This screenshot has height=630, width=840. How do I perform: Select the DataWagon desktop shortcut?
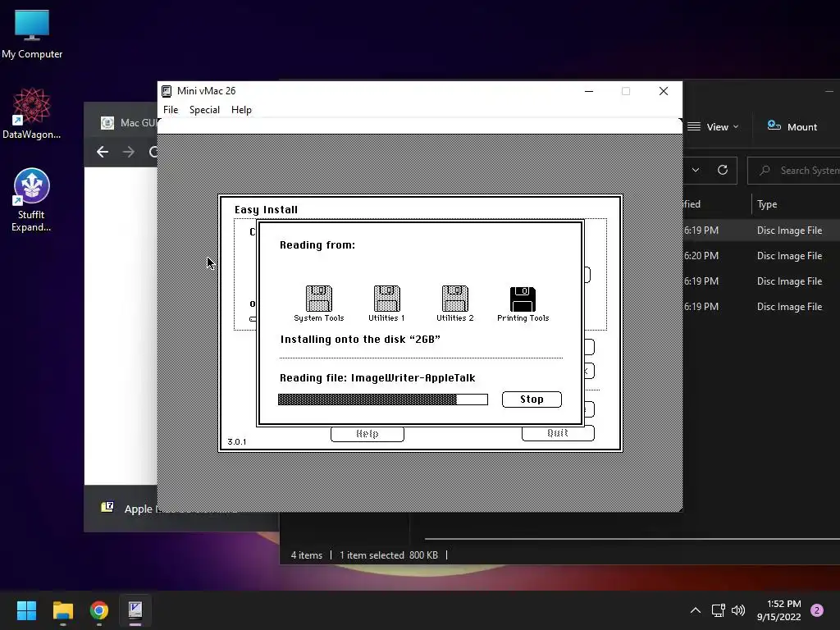32,113
